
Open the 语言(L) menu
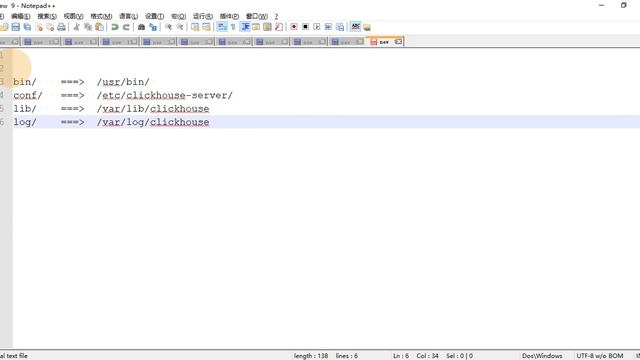click(x=128, y=16)
